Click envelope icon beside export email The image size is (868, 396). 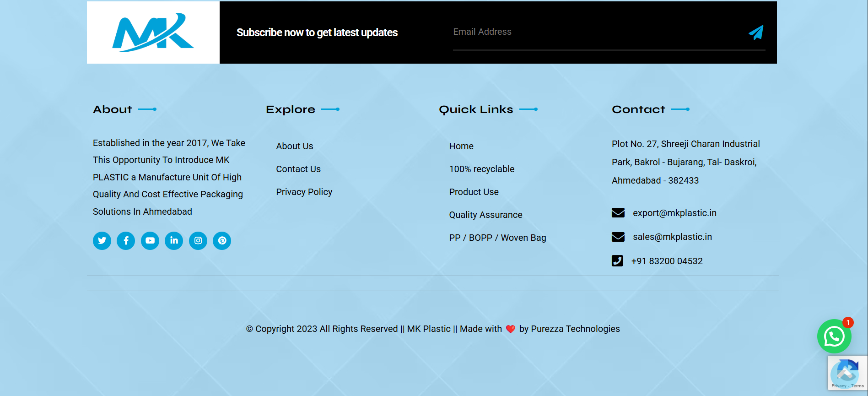[x=618, y=213]
